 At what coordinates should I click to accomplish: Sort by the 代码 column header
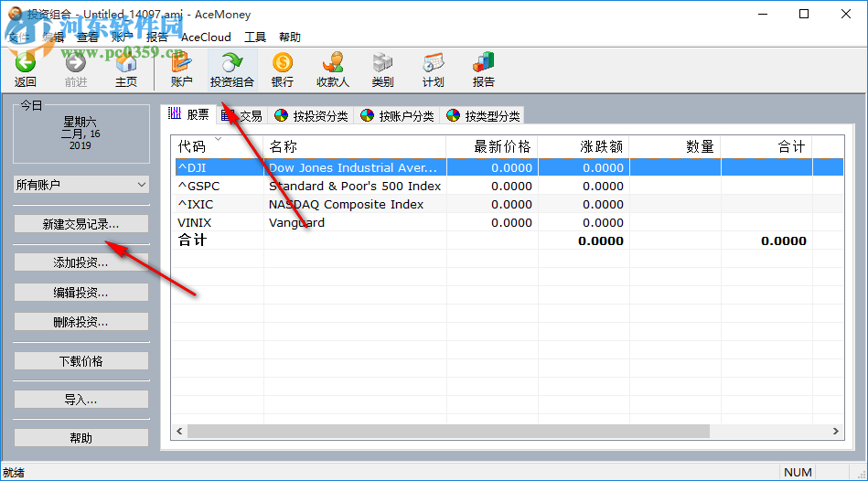[x=217, y=146]
